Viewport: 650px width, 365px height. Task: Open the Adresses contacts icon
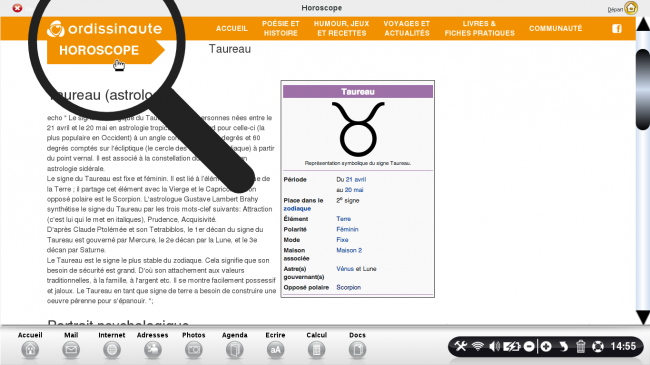point(153,350)
